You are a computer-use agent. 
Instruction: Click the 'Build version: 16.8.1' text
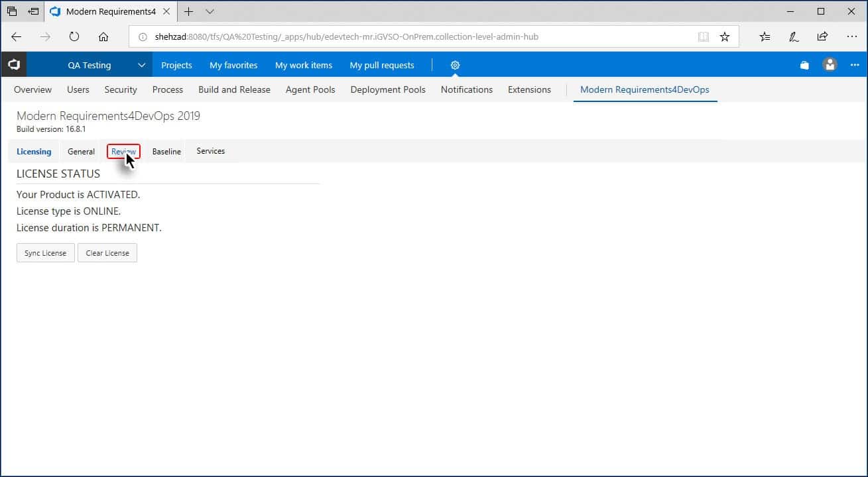pyautogui.click(x=51, y=129)
